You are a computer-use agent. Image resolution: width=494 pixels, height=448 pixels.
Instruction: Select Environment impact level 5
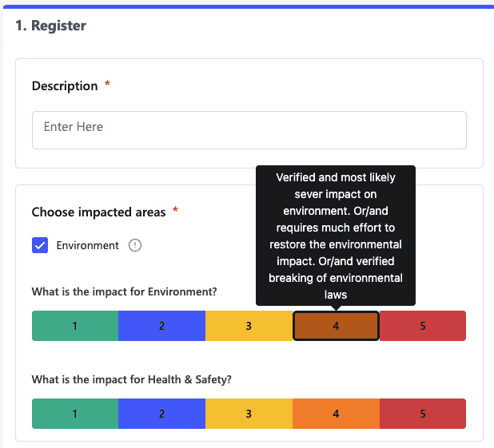(422, 326)
